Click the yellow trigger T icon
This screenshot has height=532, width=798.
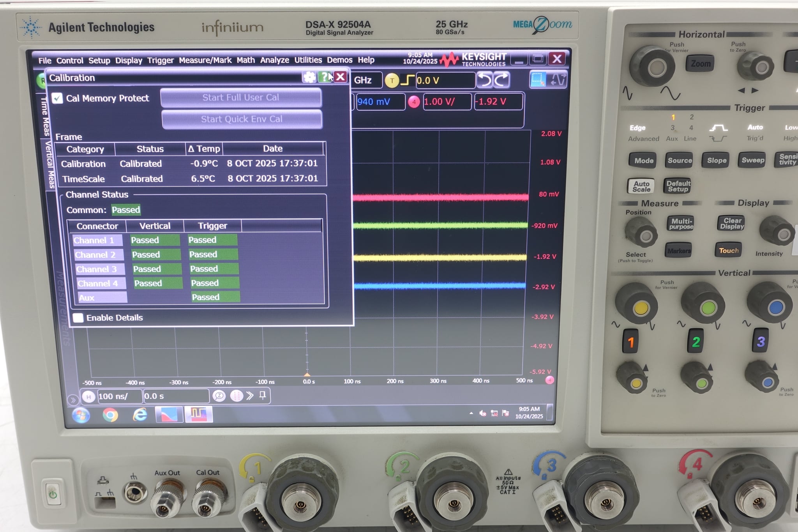pos(392,81)
